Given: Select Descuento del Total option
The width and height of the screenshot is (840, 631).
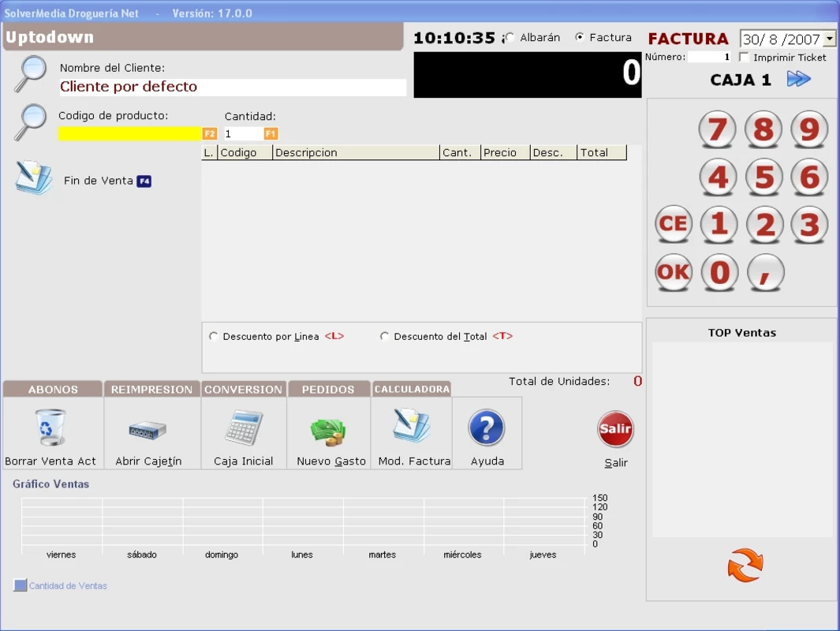Looking at the screenshot, I should (x=384, y=336).
